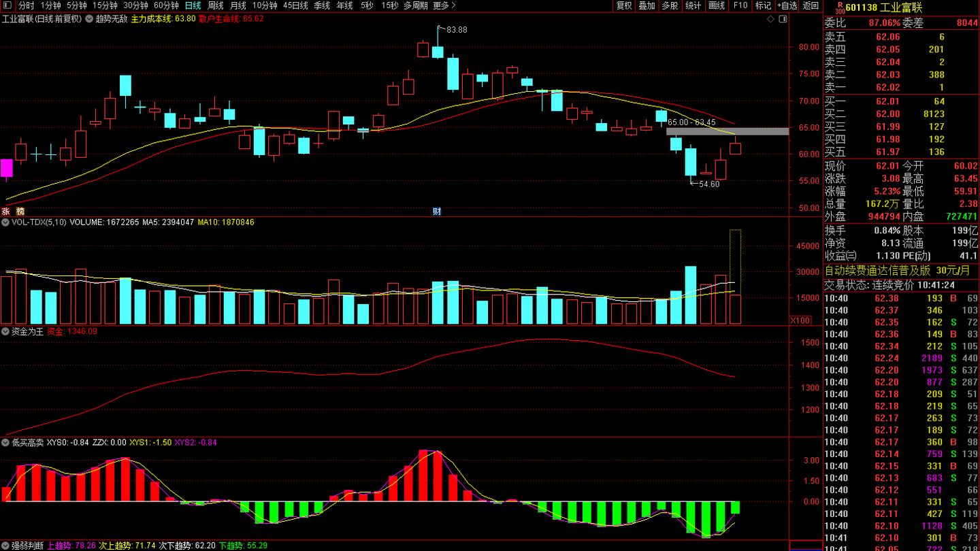The image size is (980, 551).
Task: Click the 复权 adjustment button
Action: [x=624, y=5]
